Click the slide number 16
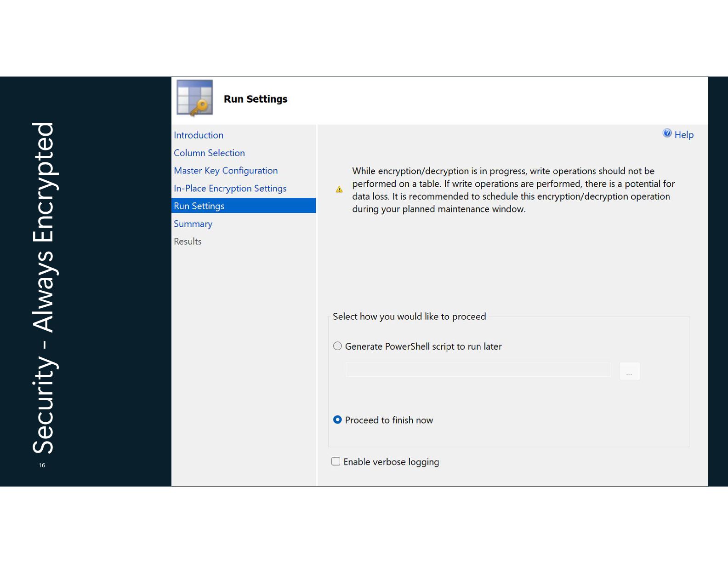 [42, 465]
